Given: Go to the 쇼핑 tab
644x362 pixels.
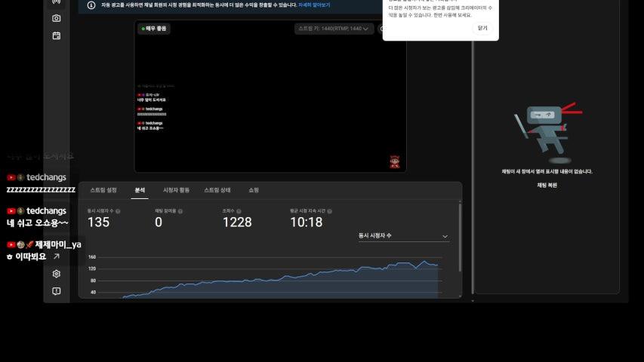Looking at the screenshot, I should pos(254,190).
